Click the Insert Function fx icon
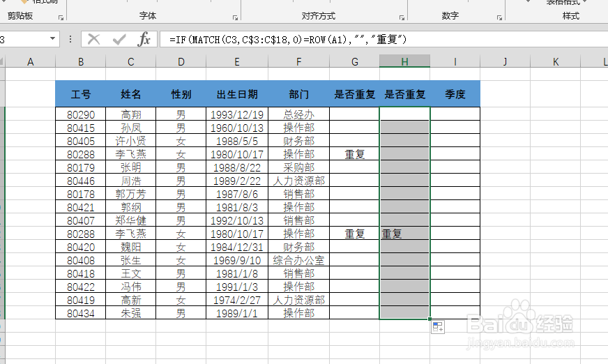Image resolution: width=608 pixels, height=364 pixels. click(144, 39)
